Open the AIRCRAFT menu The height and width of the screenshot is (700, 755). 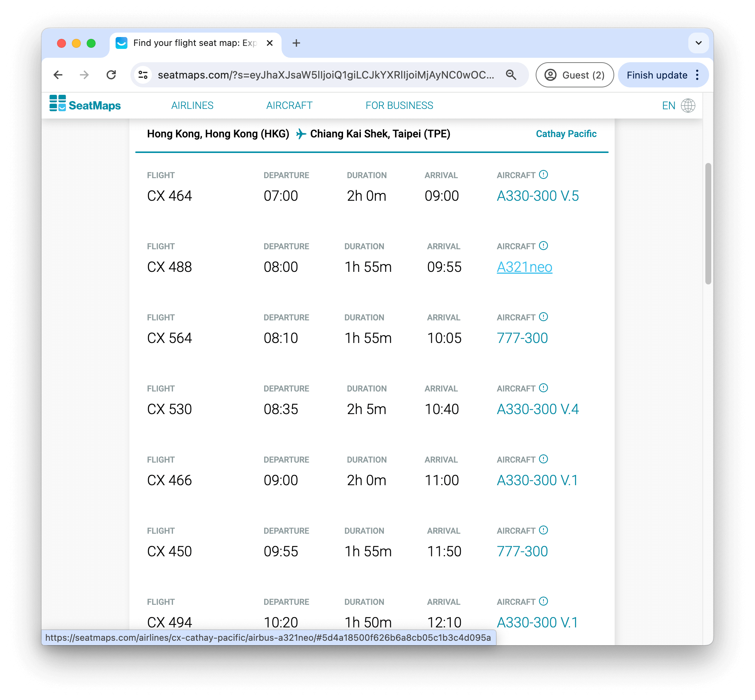coord(289,105)
